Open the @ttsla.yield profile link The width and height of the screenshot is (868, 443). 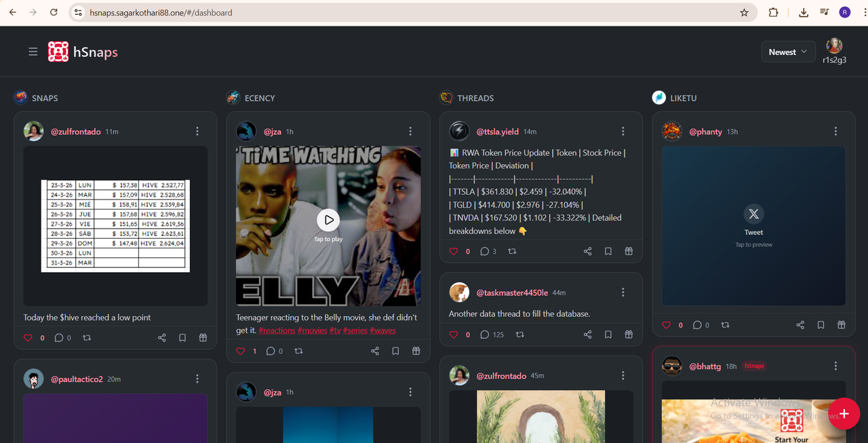pos(497,131)
